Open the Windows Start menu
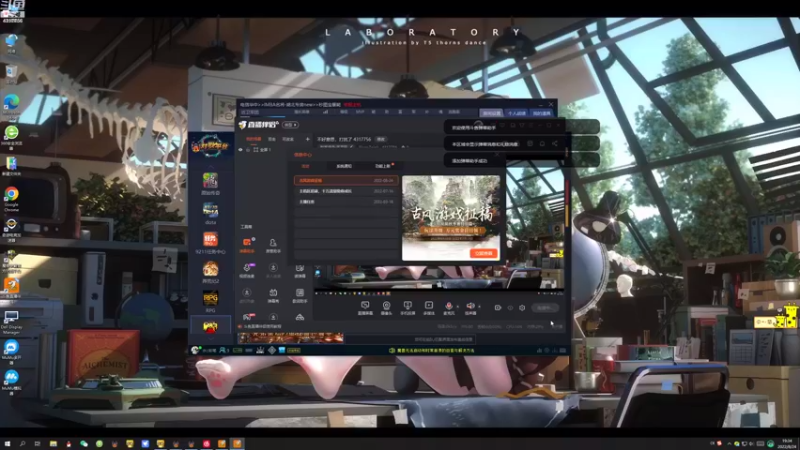This screenshot has width=800, height=450. click(x=7, y=444)
